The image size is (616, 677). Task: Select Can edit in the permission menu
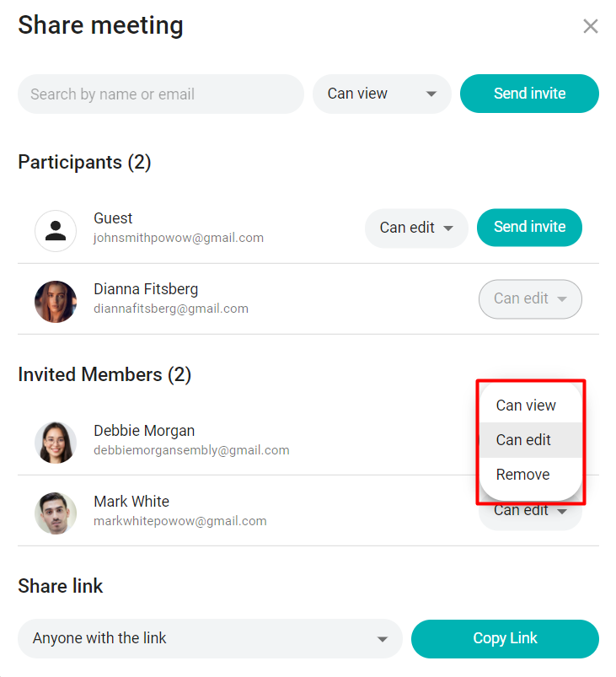click(x=523, y=440)
